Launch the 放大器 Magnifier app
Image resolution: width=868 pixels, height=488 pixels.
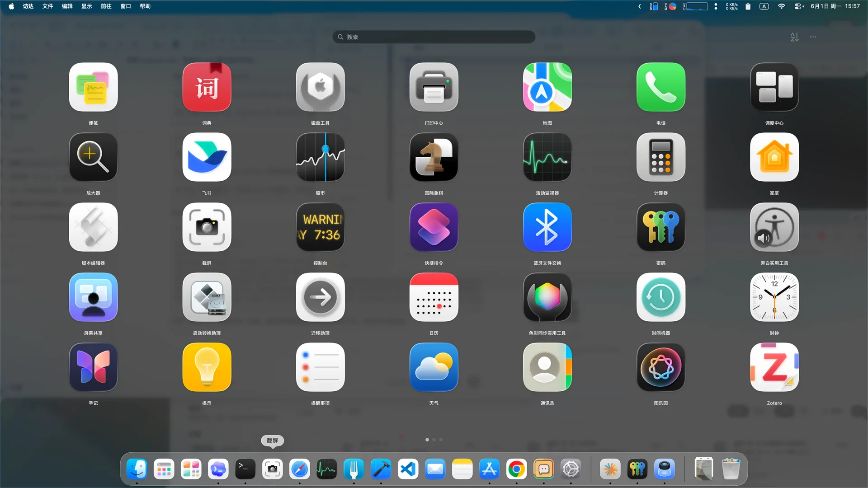[x=93, y=157]
